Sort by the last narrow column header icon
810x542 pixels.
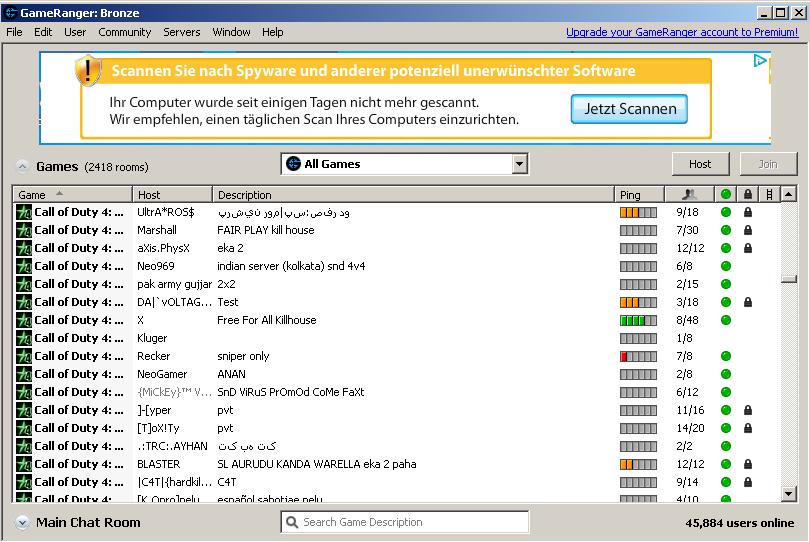tap(770, 195)
